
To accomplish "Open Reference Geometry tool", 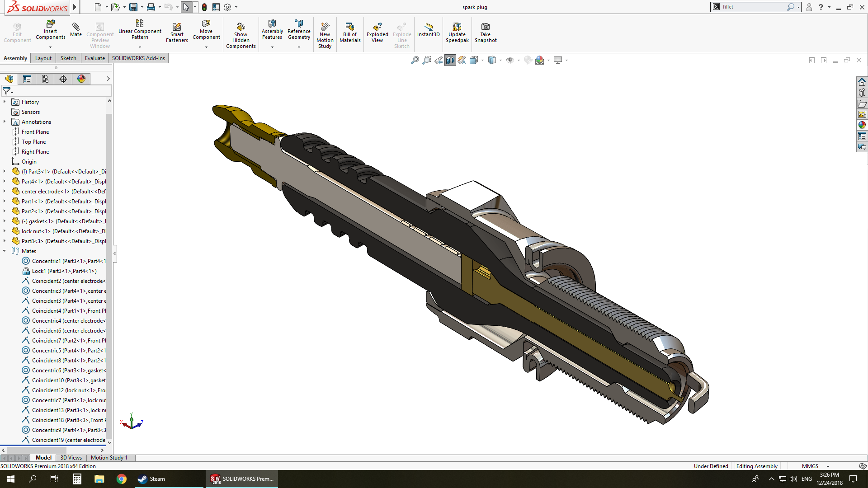I will 299,30.
